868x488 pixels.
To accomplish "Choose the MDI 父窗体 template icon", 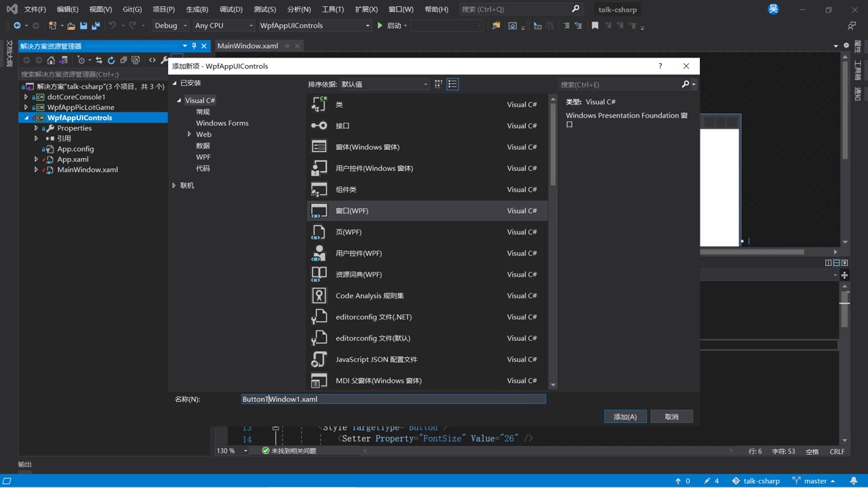I will tap(319, 381).
